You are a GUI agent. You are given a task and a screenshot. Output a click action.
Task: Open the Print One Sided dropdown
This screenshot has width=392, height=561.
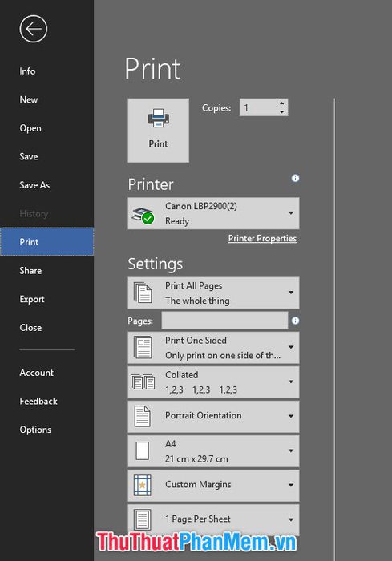[213, 347]
